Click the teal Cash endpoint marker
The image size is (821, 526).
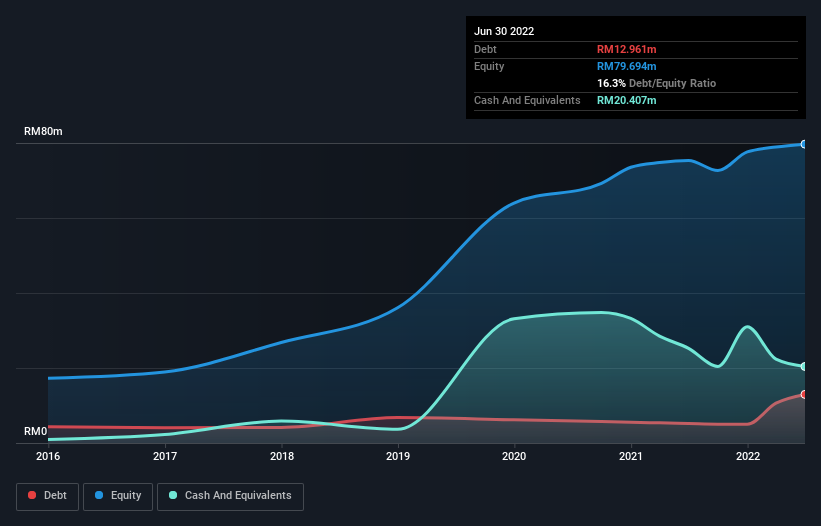point(804,366)
